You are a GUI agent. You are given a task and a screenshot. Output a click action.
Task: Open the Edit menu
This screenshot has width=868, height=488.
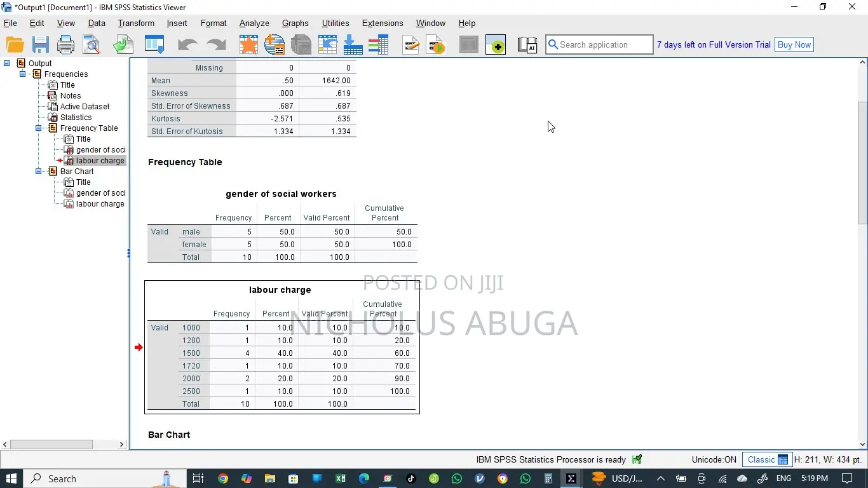click(37, 23)
